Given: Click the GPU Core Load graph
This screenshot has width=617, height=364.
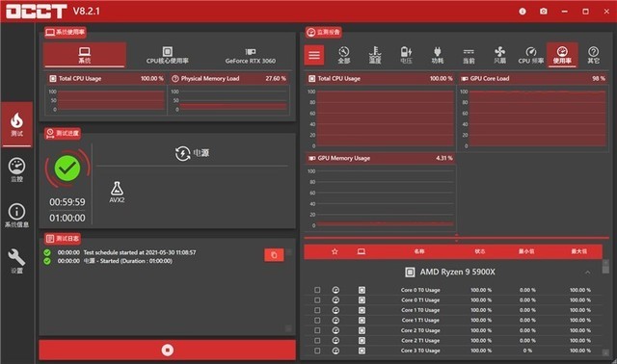Looking at the screenshot, I should point(537,118).
